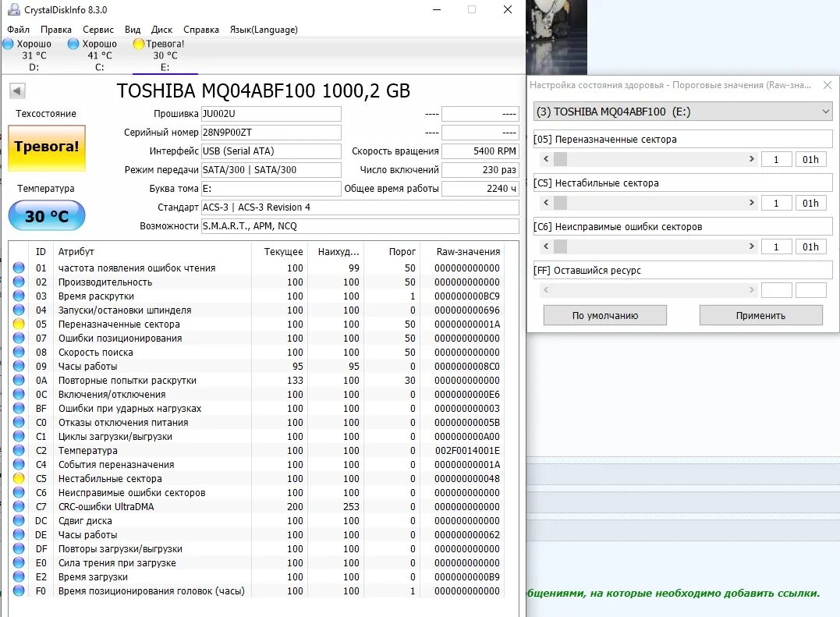Move the [05] Переназначенные сектора slider thumb
This screenshot has height=617, width=840.
coord(560,159)
